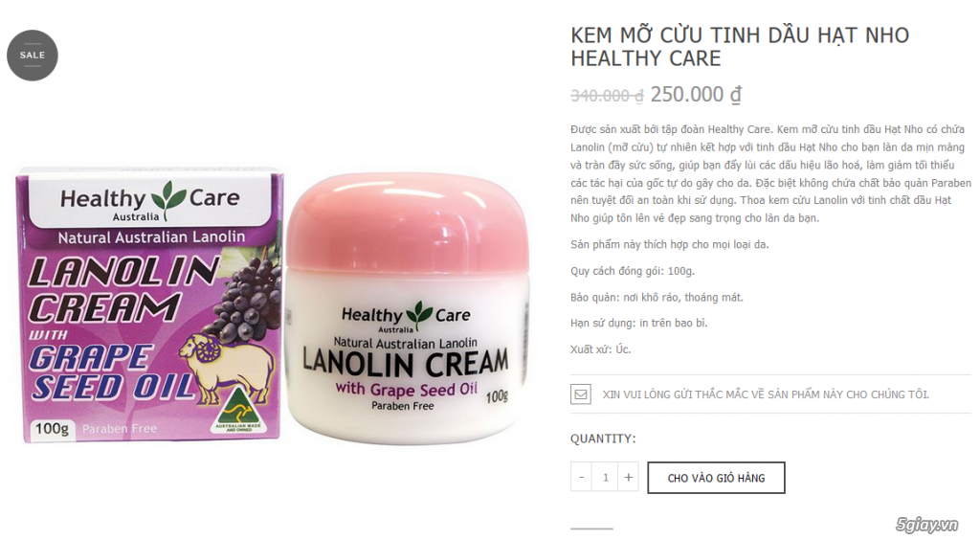Screen dimensions: 980x540
Task: Click the crossed-out price 340.000 đ
Action: pos(607,96)
